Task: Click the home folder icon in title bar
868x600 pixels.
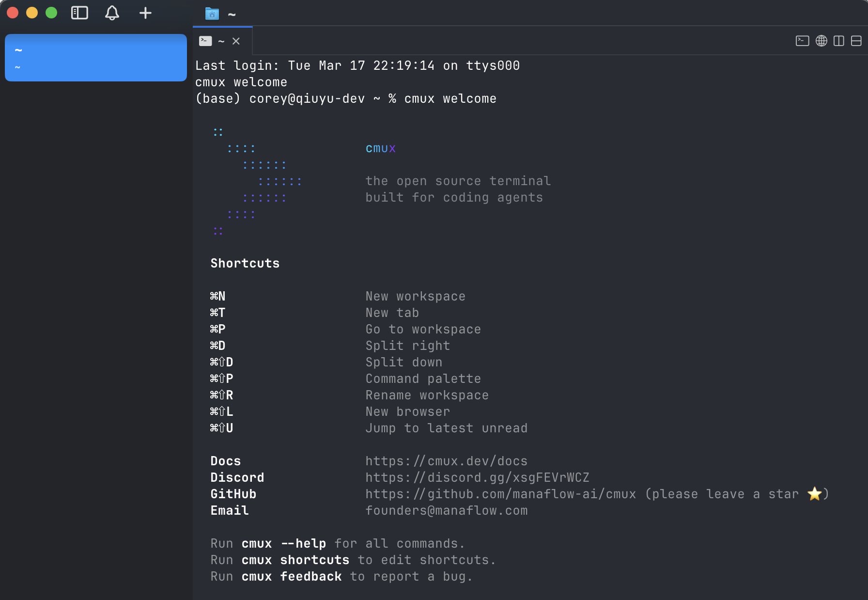Action: coord(212,14)
